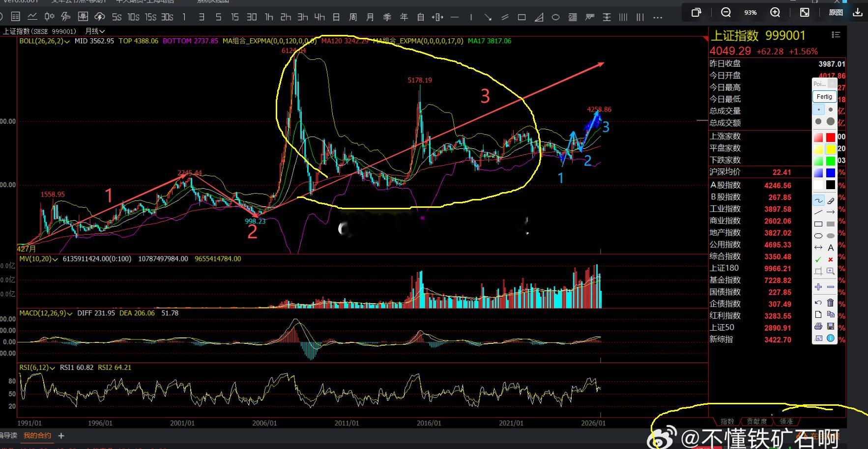Image resolution: width=868 pixels, height=449 pixels.
Task: Switch to the 指数 tab
Action: coord(727,421)
